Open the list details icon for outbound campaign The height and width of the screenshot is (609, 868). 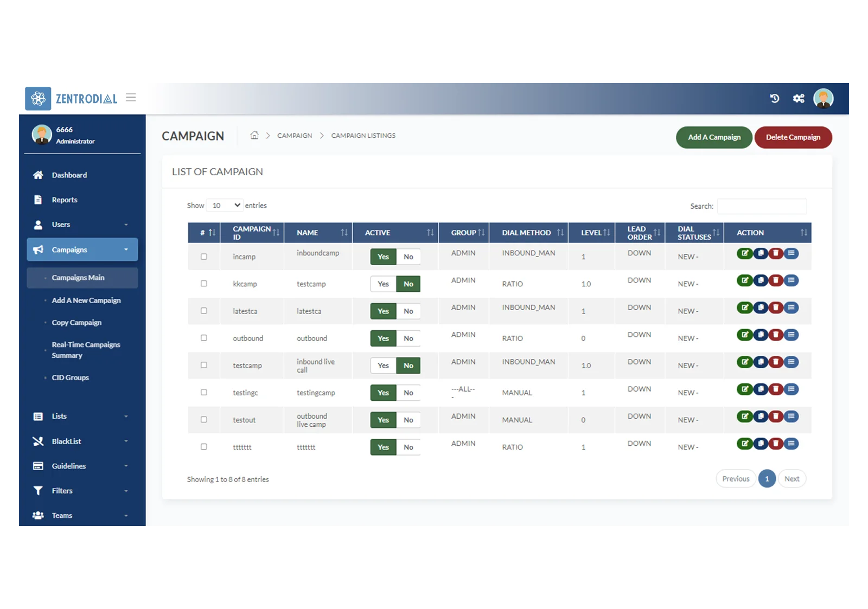(792, 335)
